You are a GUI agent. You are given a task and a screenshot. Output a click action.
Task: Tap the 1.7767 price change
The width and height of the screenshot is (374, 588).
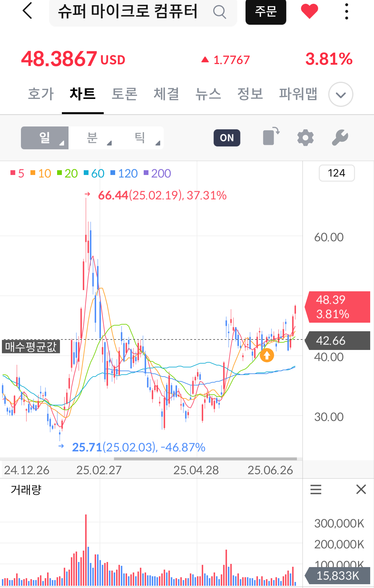[226, 60]
